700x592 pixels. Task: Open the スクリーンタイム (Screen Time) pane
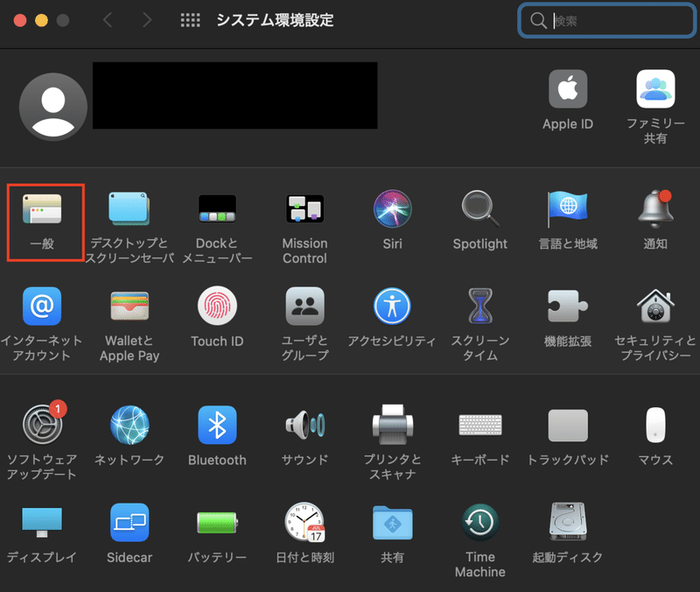pyautogui.click(x=479, y=308)
